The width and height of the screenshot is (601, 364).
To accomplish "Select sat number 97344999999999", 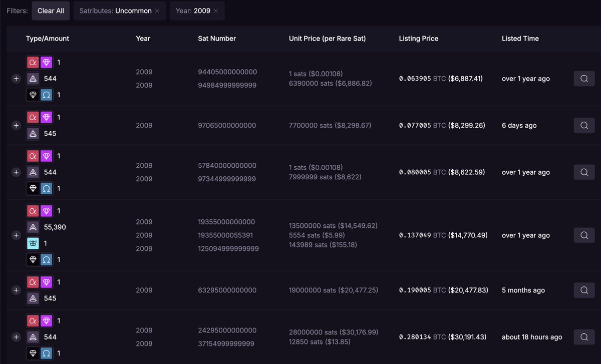I will (x=227, y=179).
